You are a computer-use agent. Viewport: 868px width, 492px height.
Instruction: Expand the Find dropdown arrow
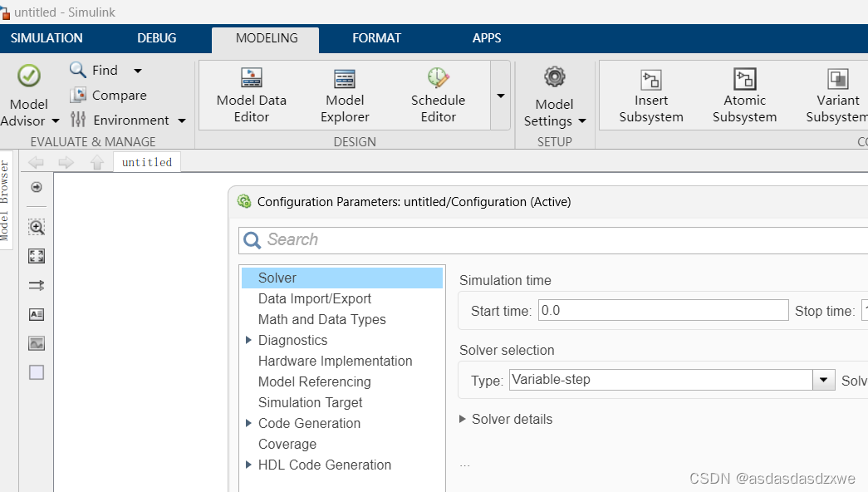[138, 71]
